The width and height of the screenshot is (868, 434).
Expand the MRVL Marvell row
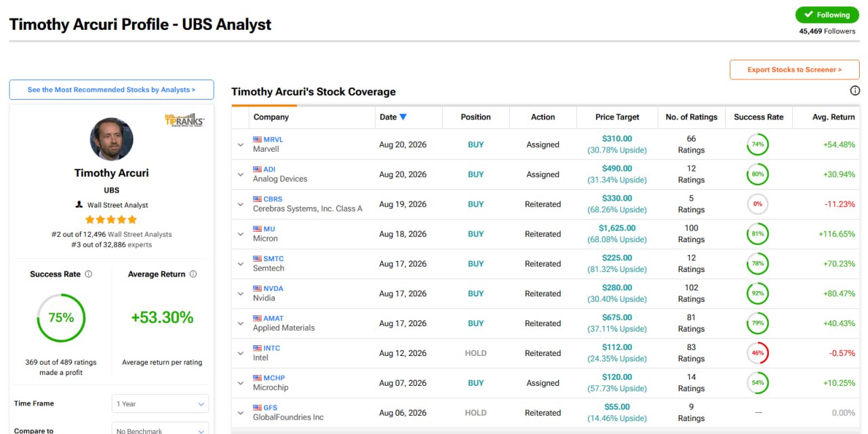click(240, 144)
